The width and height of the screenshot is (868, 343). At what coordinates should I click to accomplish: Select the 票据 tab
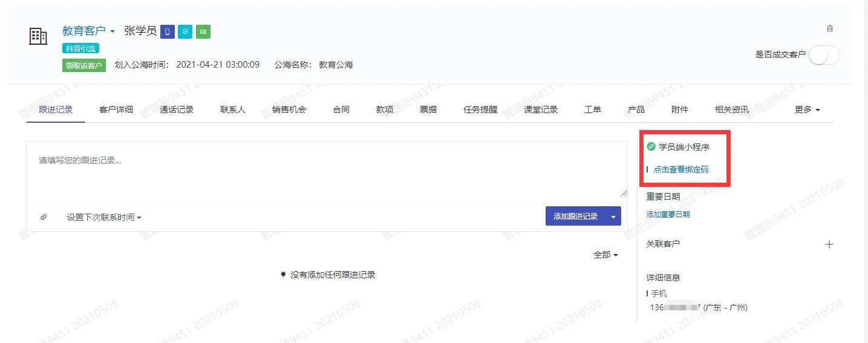click(428, 109)
